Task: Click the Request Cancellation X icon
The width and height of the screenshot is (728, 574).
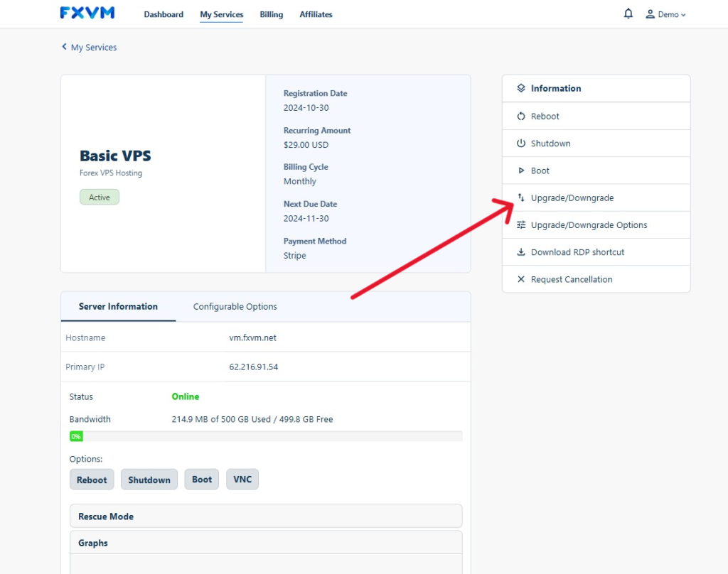Action: [521, 279]
